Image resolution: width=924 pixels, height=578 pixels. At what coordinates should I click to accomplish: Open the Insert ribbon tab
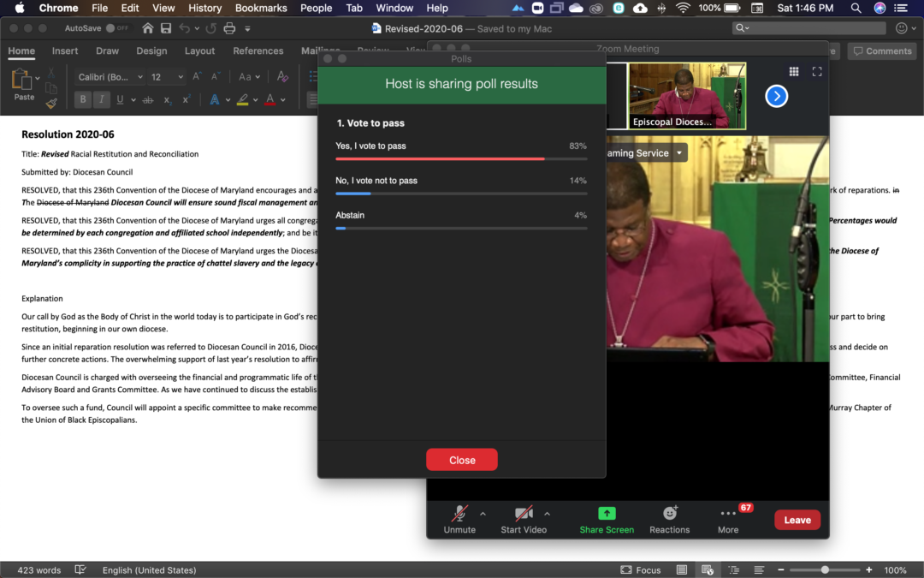pos(65,51)
